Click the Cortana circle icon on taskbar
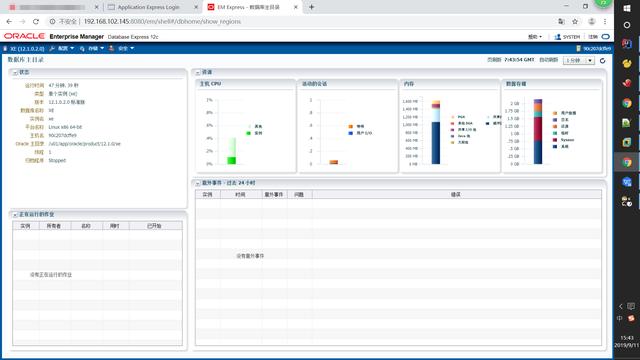Image resolution: width=640 pixels, height=360 pixels. click(627, 25)
